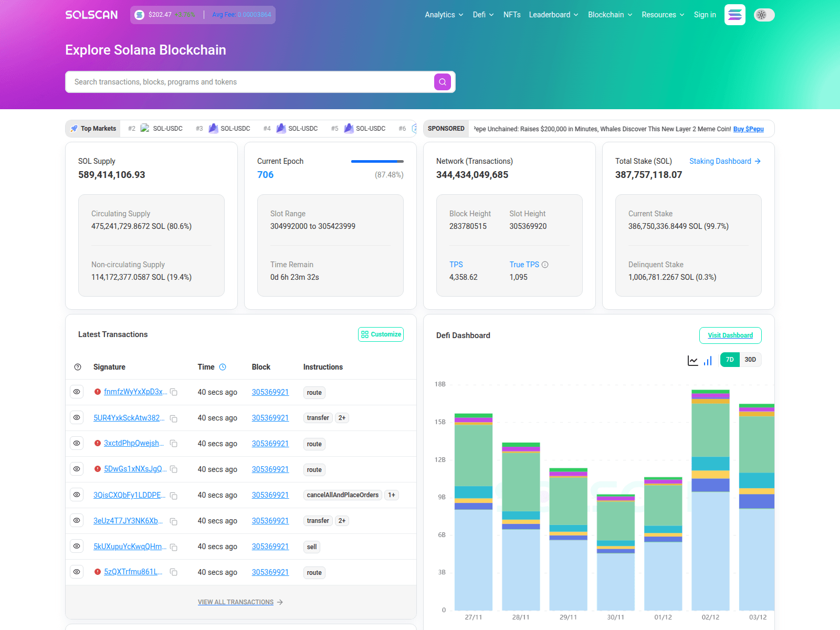Preview transaction 5UR4YxkSckAtw382 with eye icon
The image size is (840, 630).
77,417
